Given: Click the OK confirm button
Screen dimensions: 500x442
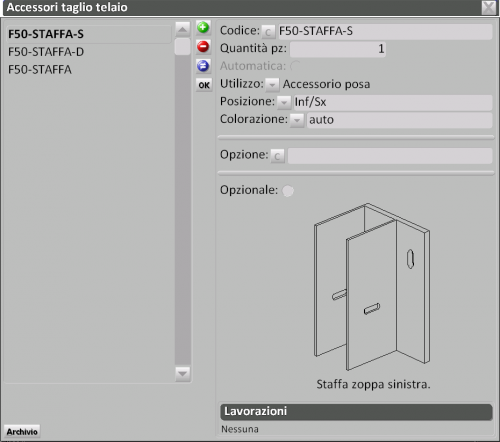Looking at the screenshot, I should (x=204, y=85).
